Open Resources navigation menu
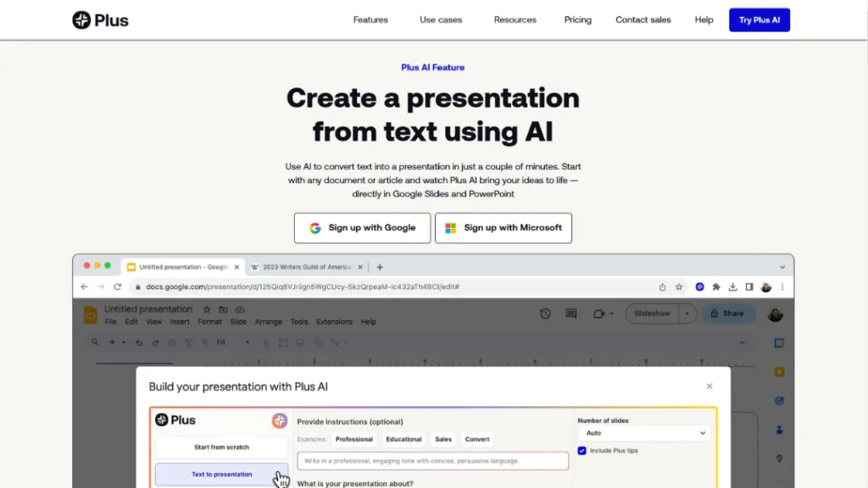The image size is (868, 488). click(515, 20)
